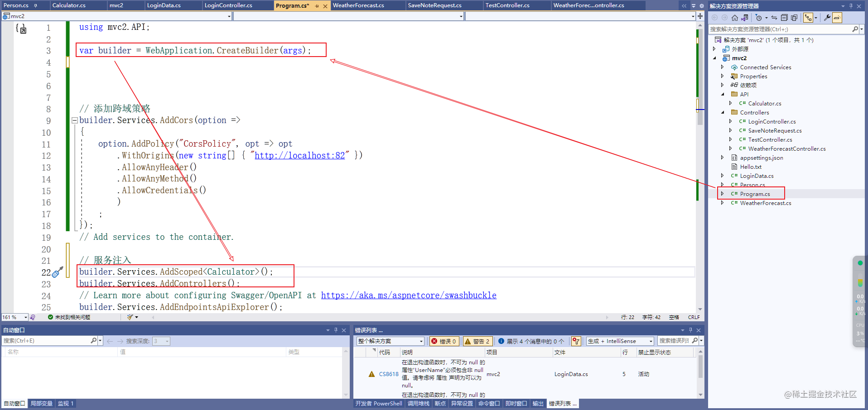The image size is (868, 410).
Task: Click the Home icon in Solution Explorer toolbar
Action: click(734, 18)
